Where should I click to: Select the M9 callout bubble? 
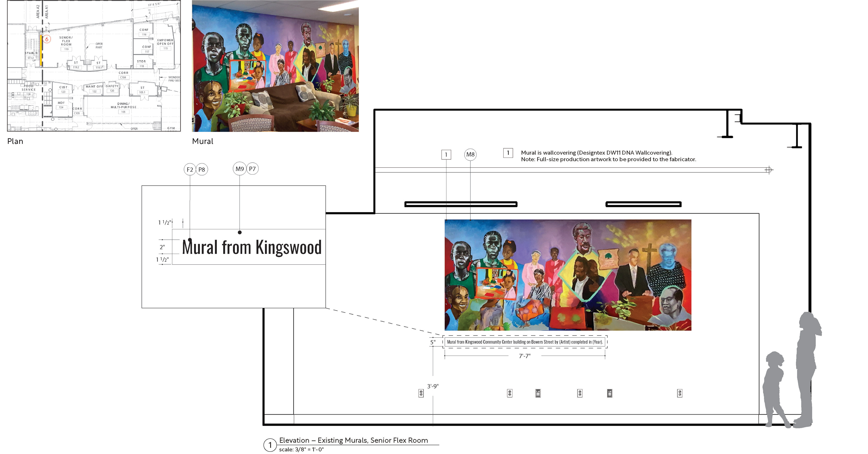(240, 169)
